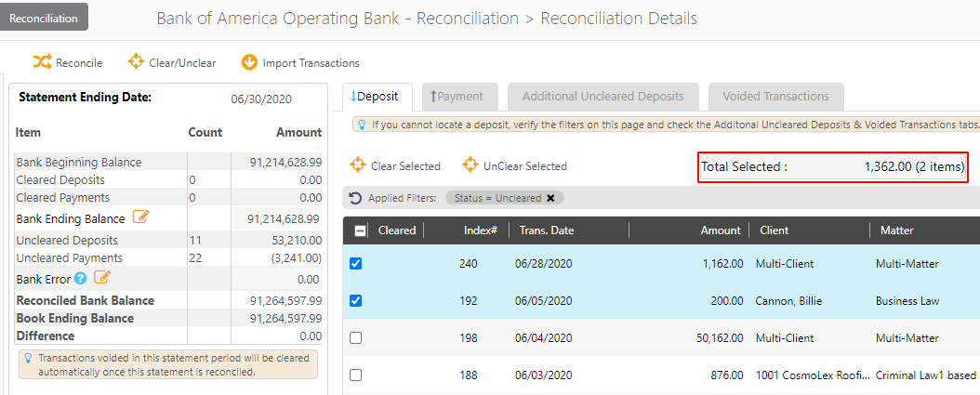Click the Reconcile shuffle icon
The image size is (980, 395).
pos(42,62)
